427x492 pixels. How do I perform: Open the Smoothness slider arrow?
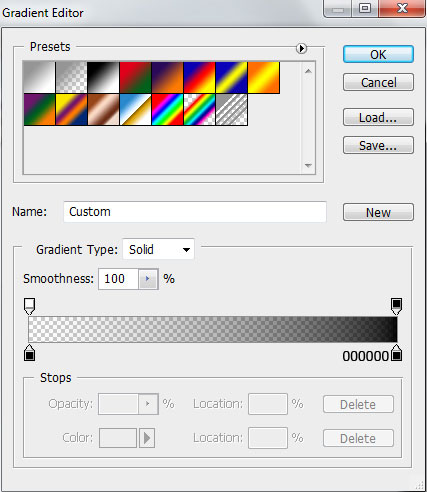148,279
